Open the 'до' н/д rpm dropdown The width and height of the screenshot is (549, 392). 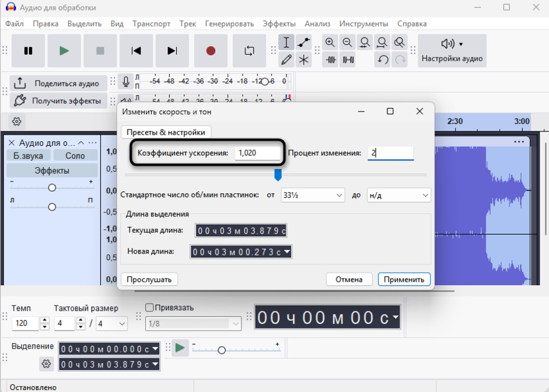click(398, 195)
